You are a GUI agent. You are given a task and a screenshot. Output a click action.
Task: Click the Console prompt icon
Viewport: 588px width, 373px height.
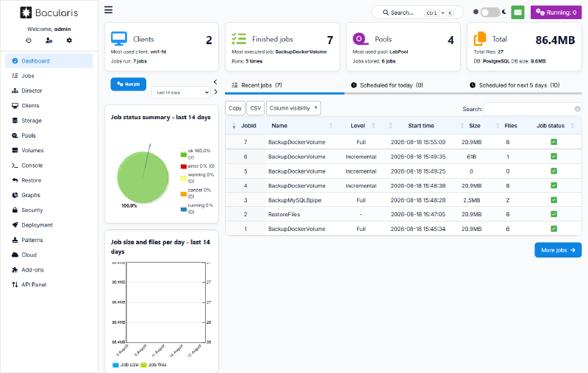tap(15, 166)
